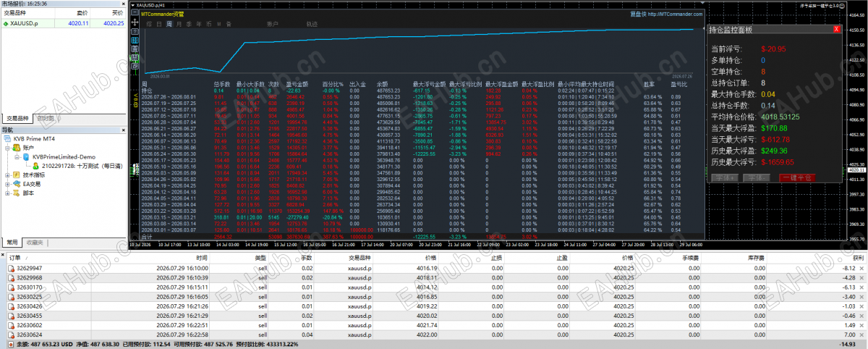This screenshot has width=868, height=349.
Task: Expand the 脚本 tree node
Action: tap(7, 194)
